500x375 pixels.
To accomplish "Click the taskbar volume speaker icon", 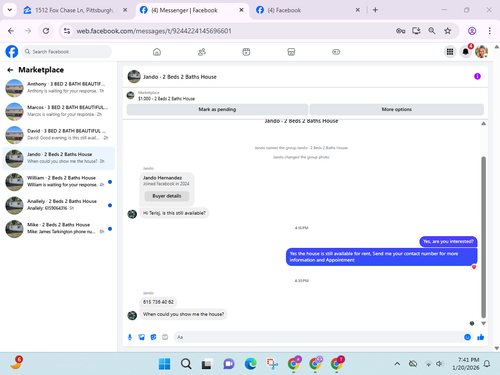I will [x=440, y=364].
